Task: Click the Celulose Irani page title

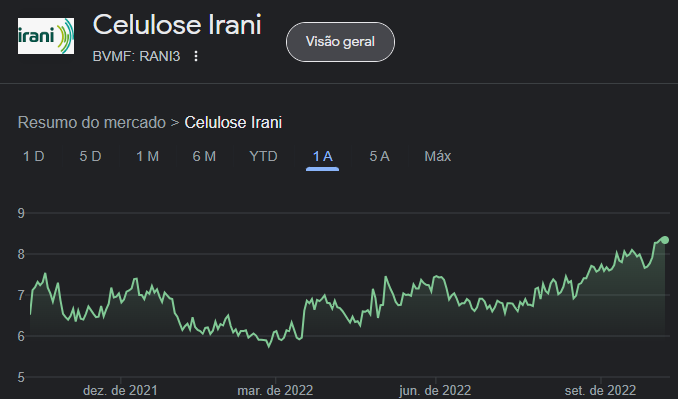Action: (x=177, y=25)
